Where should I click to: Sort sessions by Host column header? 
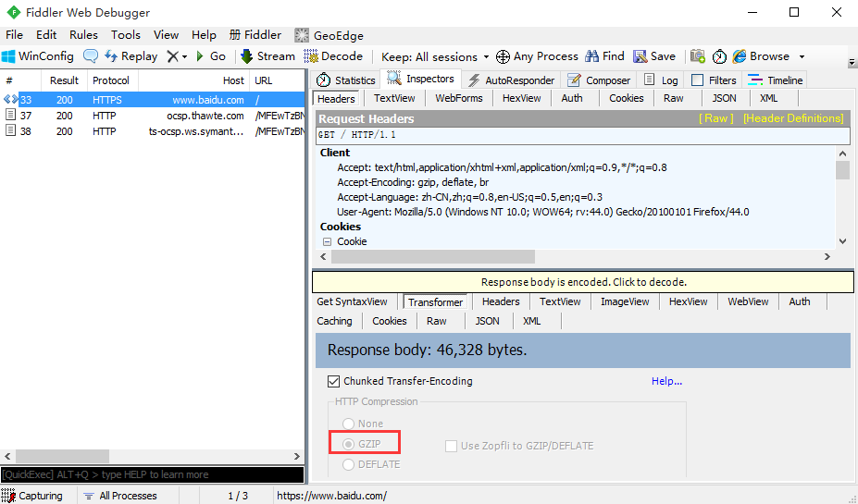pyautogui.click(x=193, y=80)
